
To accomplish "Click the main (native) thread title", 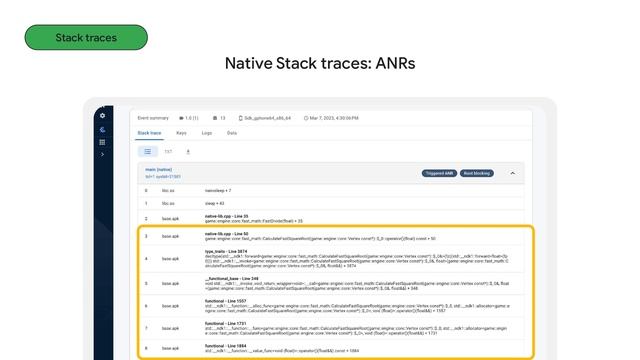I will click(159, 170).
